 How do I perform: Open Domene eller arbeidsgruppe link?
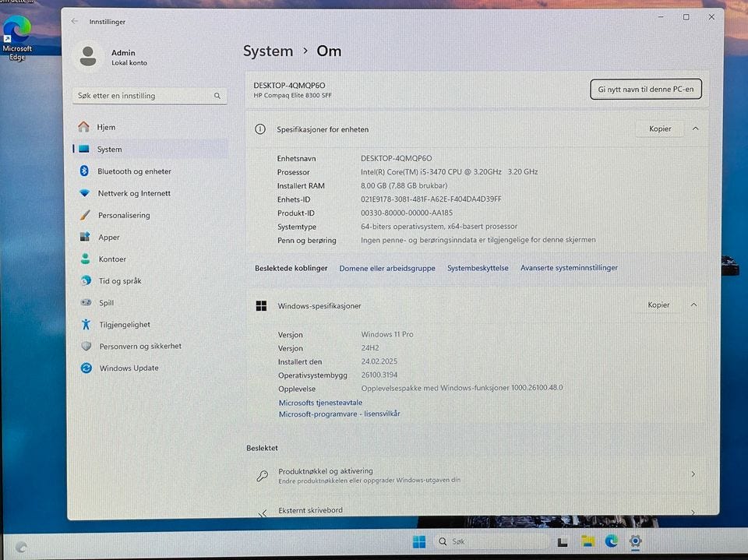[387, 268]
